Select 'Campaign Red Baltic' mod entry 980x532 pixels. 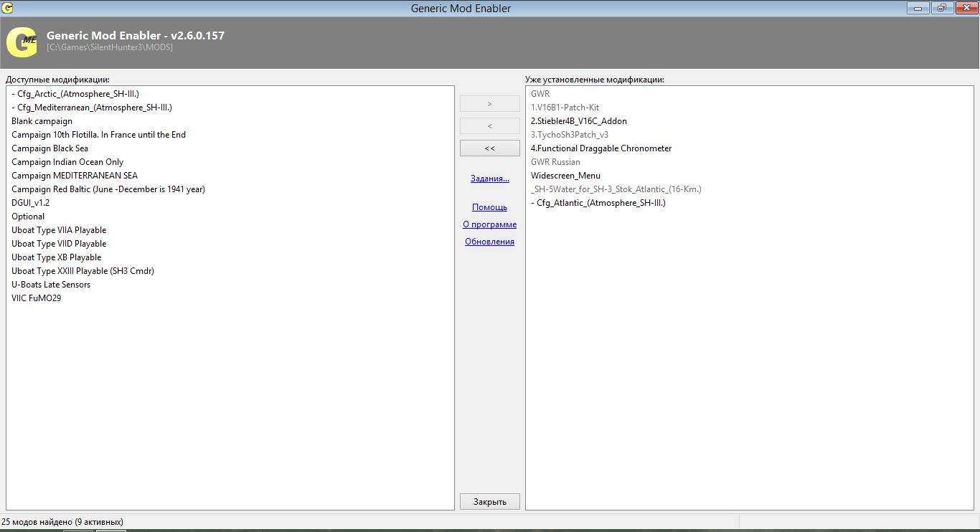pos(108,189)
